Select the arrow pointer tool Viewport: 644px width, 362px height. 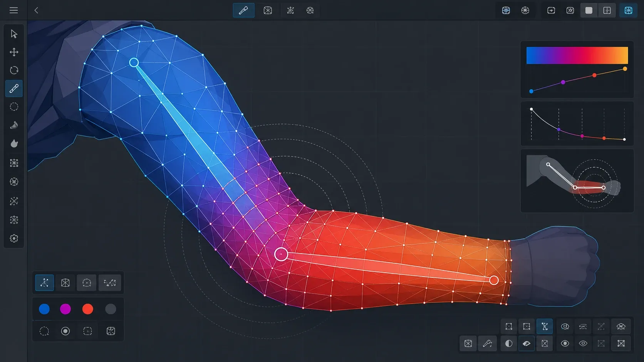click(x=14, y=34)
